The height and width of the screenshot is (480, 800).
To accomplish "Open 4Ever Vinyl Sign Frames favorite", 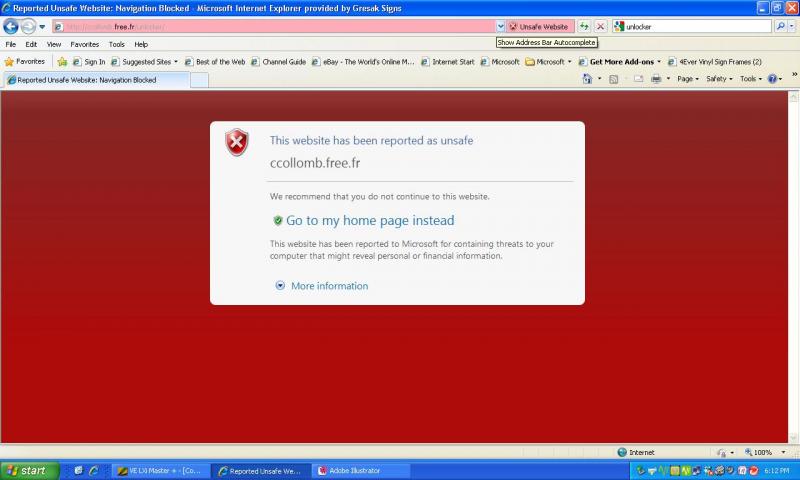I will tap(715, 62).
